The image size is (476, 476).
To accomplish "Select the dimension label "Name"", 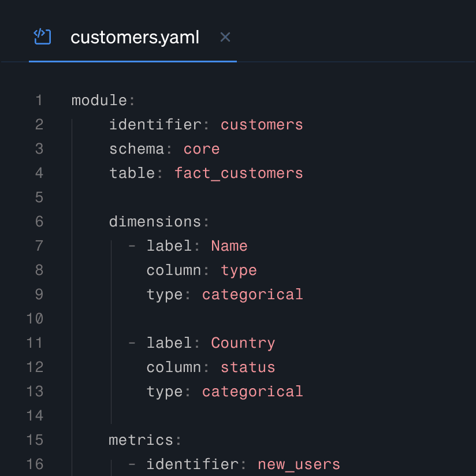I will tap(229, 246).
